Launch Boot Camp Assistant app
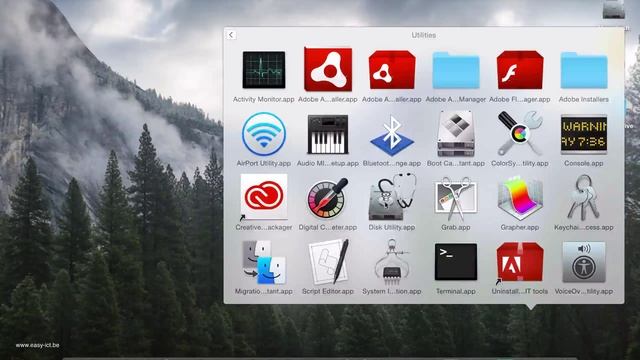 [456, 134]
